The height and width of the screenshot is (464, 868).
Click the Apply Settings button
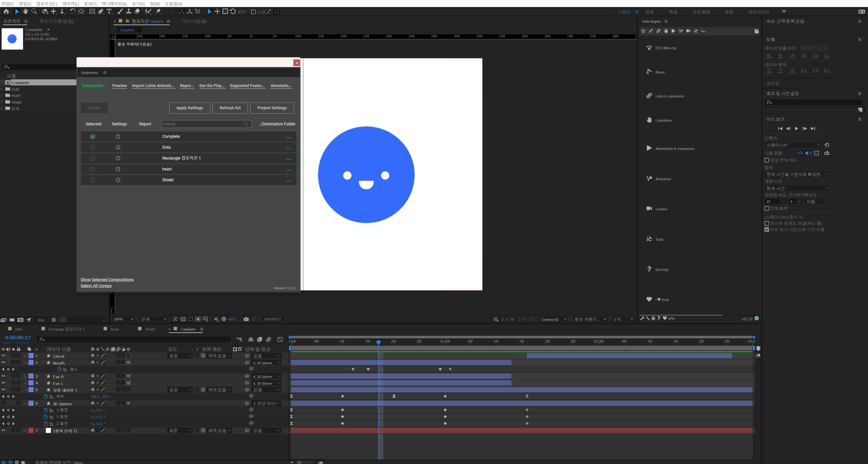tap(189, 108)
